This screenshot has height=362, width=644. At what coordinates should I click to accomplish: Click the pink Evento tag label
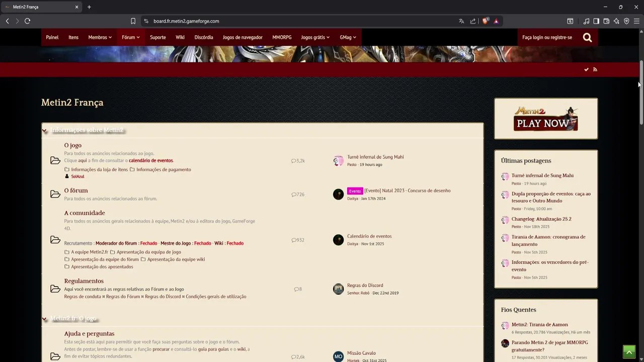[x=355, y=191]
